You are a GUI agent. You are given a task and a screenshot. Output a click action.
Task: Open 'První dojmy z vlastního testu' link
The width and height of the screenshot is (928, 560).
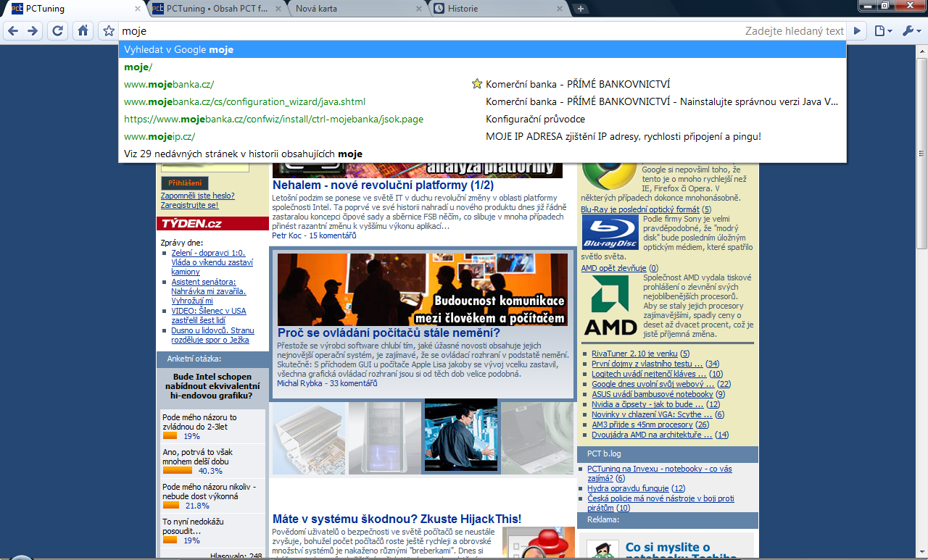pyautogui.click(x=647, y=364)
